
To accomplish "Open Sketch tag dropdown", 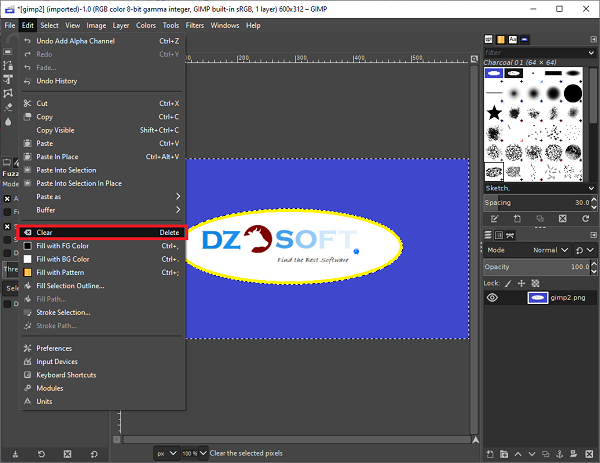I will click(591, 188).
